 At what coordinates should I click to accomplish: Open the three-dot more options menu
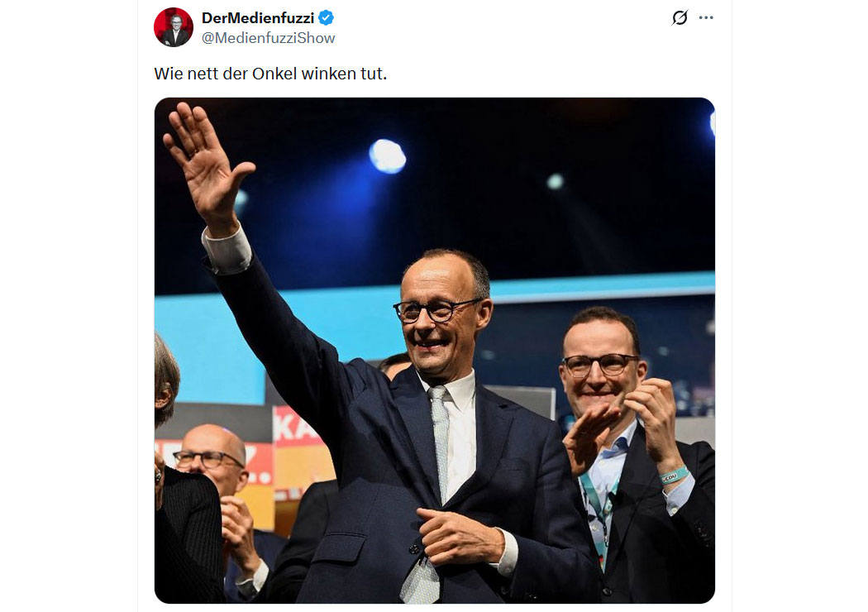click(x=706, y=17)
